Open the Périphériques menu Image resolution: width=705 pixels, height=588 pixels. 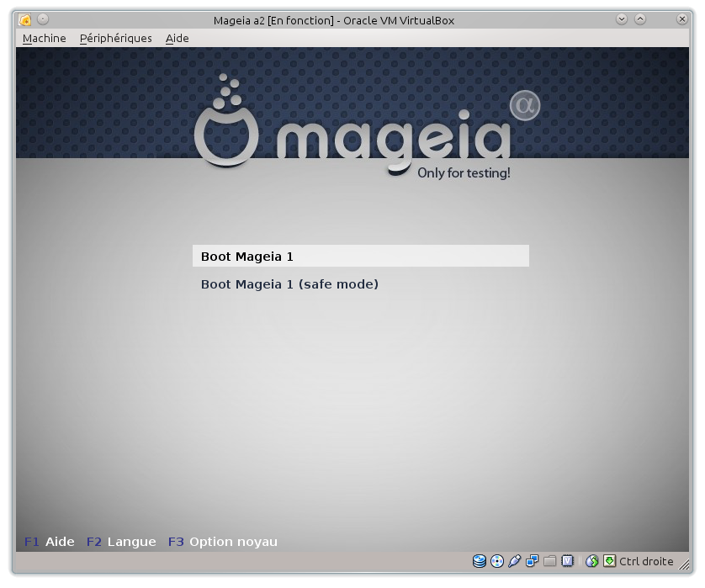click(115, 38)
